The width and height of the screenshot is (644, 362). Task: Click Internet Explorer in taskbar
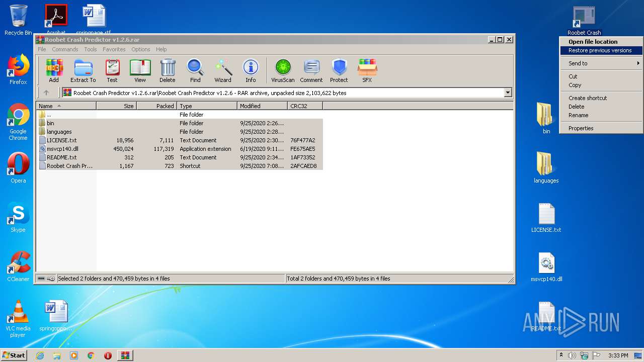point(40,355)
